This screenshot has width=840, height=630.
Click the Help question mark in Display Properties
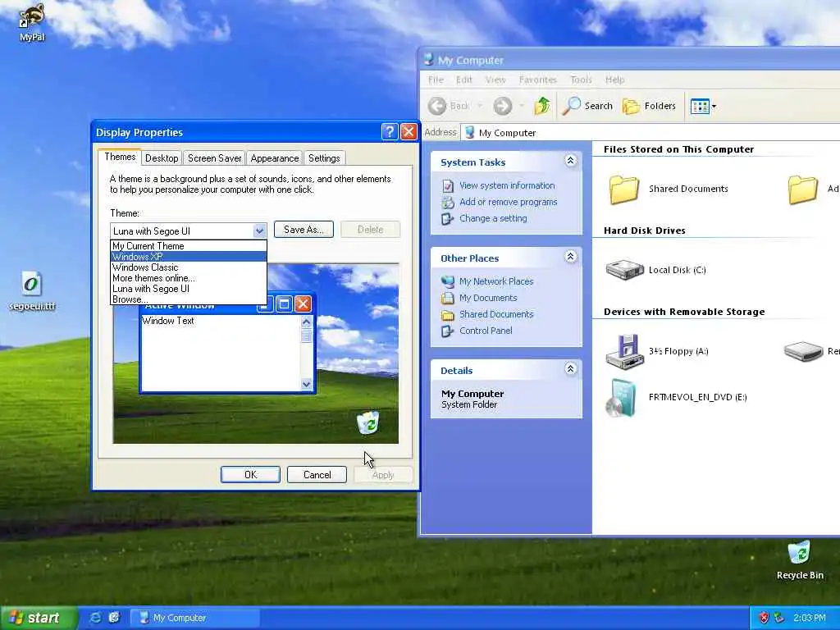[390, 132]
